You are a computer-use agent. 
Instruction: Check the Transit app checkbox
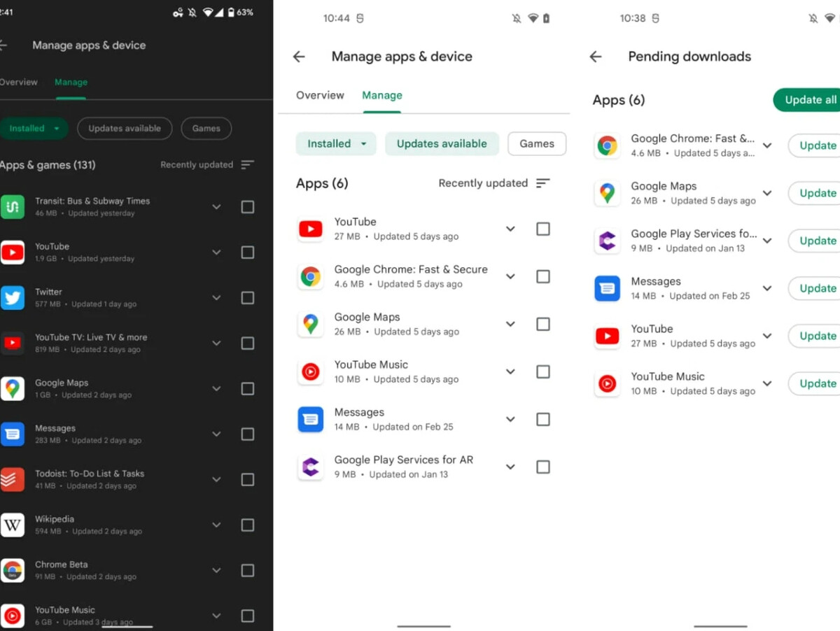click(247, 207)
